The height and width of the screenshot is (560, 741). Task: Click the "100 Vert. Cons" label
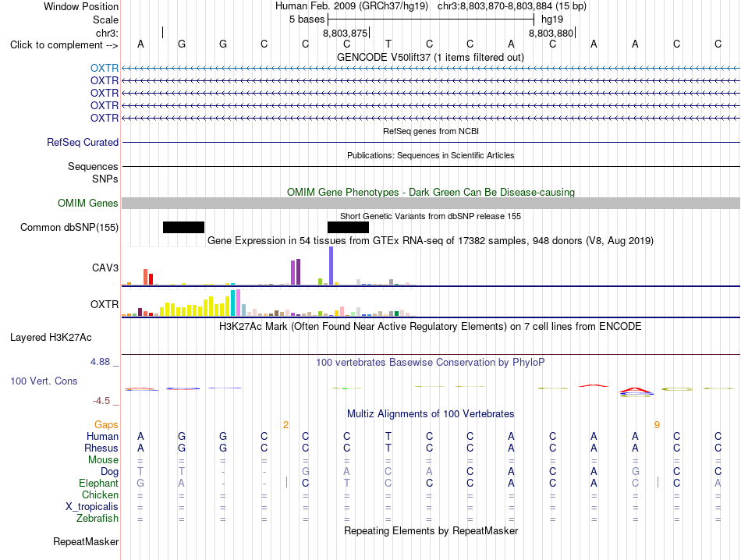click(x=44, y=381)
